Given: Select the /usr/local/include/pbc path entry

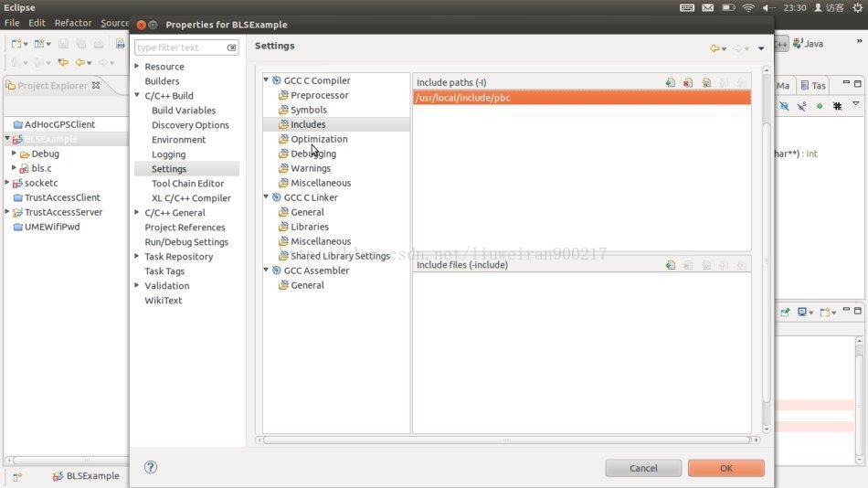Looking at the screenshot, I should click(582, 98).
